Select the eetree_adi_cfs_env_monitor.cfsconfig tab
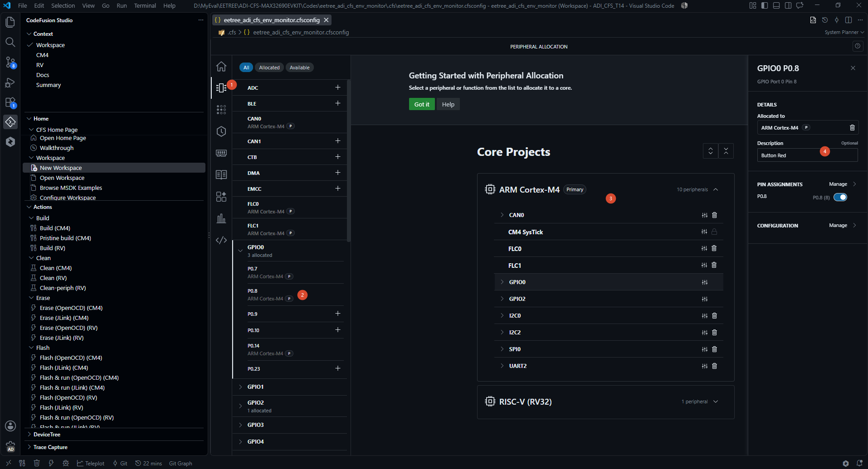 [x=271, y=20]
